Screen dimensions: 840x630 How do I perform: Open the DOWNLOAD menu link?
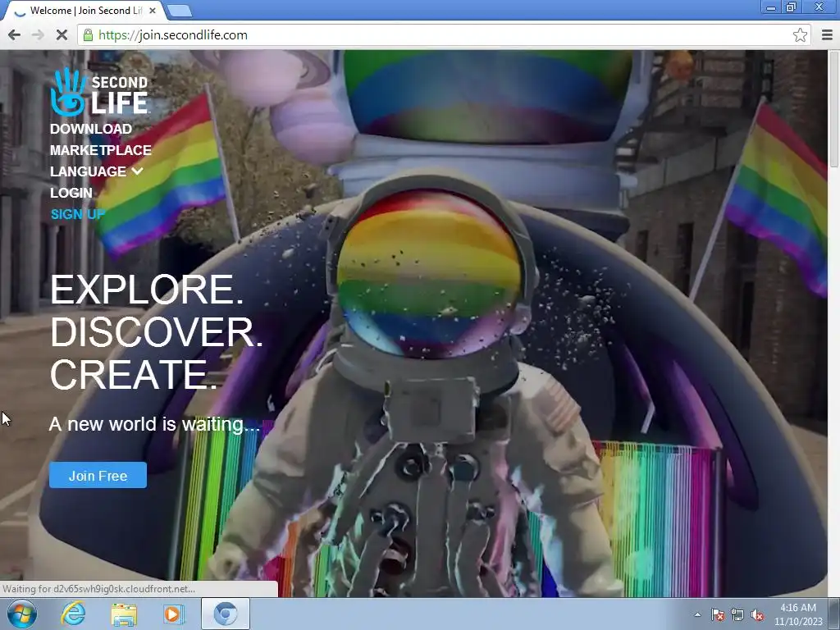(91, 129)
